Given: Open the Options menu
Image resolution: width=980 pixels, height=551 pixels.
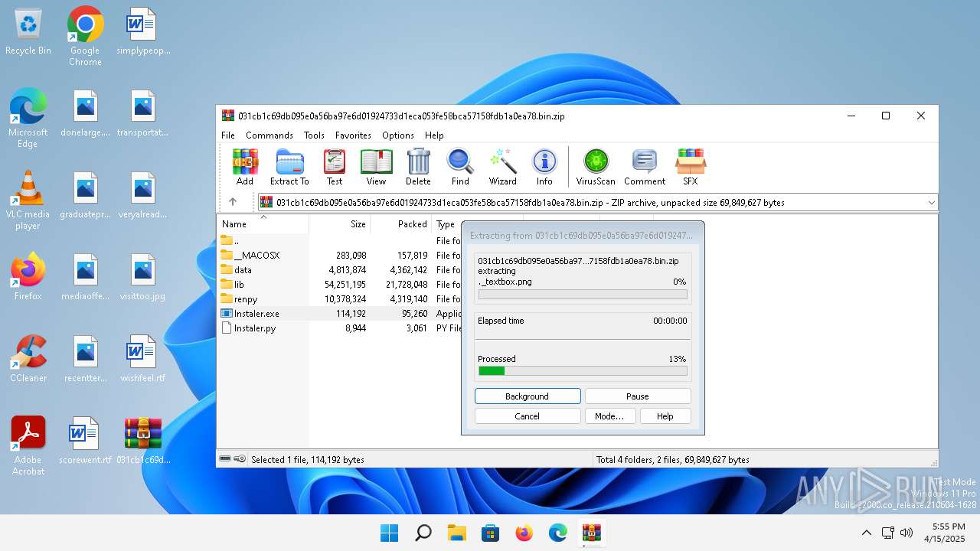Looking at the screenshot, I should click(398, 135).
